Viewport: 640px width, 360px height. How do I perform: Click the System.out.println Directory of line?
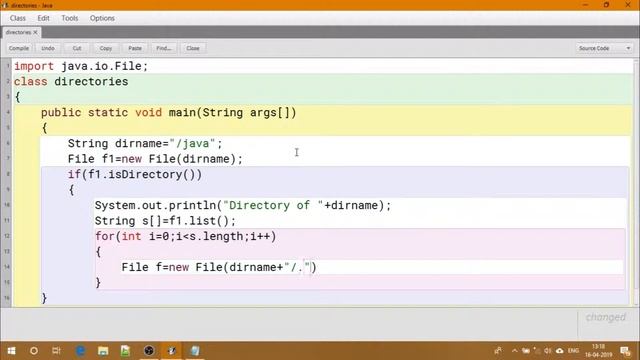pyautogui.click(x=243, y=205)
